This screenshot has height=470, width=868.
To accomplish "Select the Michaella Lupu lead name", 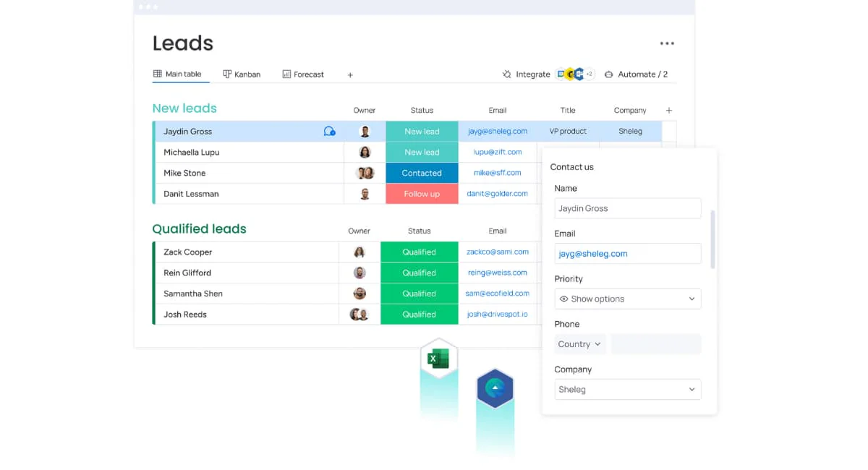I will coord(192,153).
